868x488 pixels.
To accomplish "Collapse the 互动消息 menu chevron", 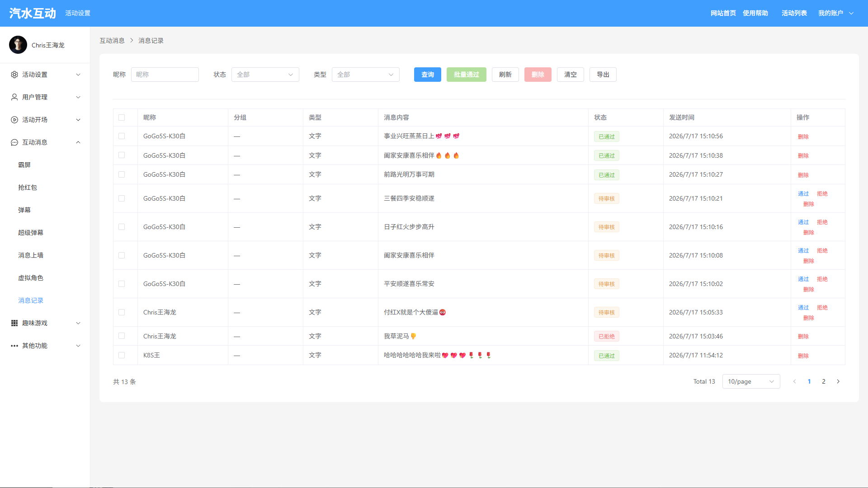I will 78,142.
